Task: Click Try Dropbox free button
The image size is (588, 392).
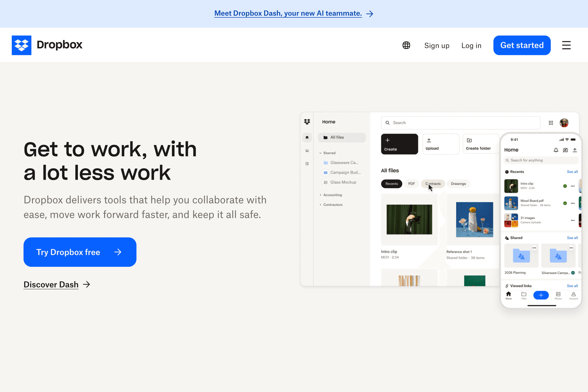Action: (x=80, y=252)
